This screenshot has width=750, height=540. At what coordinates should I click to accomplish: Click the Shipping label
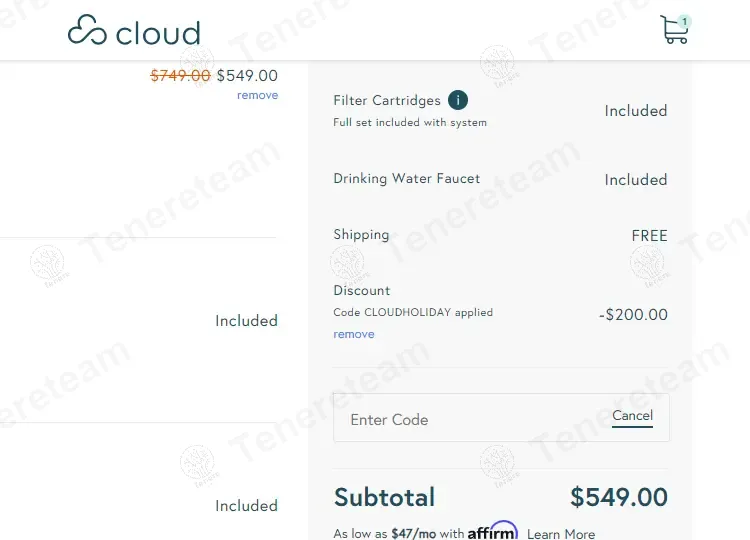click(x=361, y=235)
